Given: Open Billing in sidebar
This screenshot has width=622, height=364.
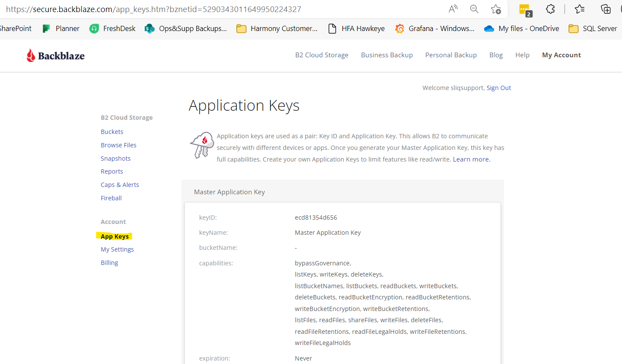Looking at the screenshot, I should 109,263.
